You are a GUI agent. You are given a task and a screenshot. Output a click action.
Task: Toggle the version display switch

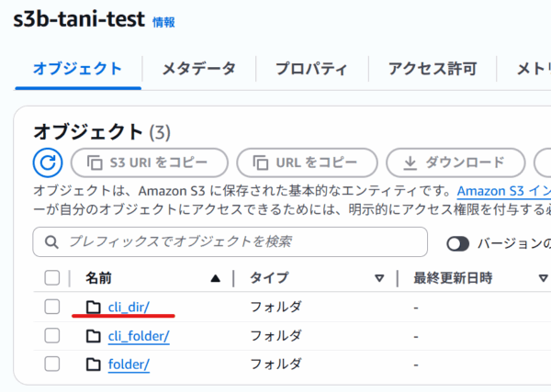[458, 243]
